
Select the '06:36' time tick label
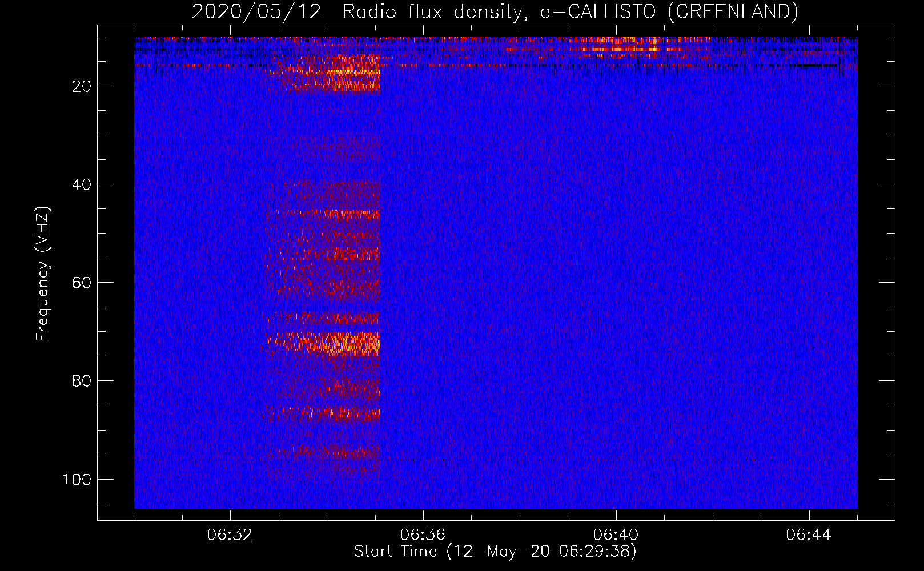423,535
